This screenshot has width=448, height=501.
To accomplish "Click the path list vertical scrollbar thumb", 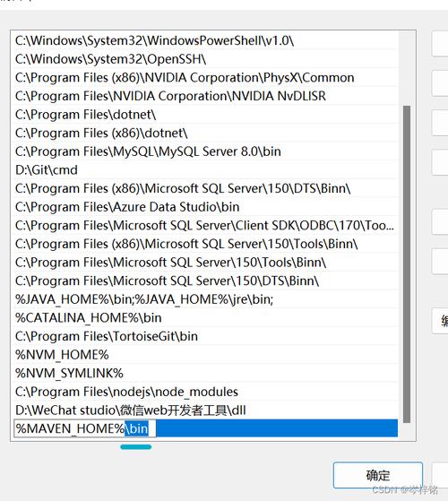I will (x=407, y=264).
